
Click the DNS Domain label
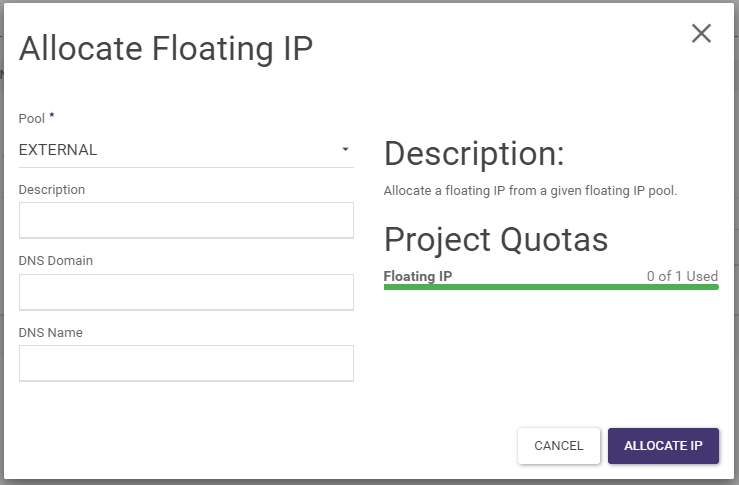[56, 261]
